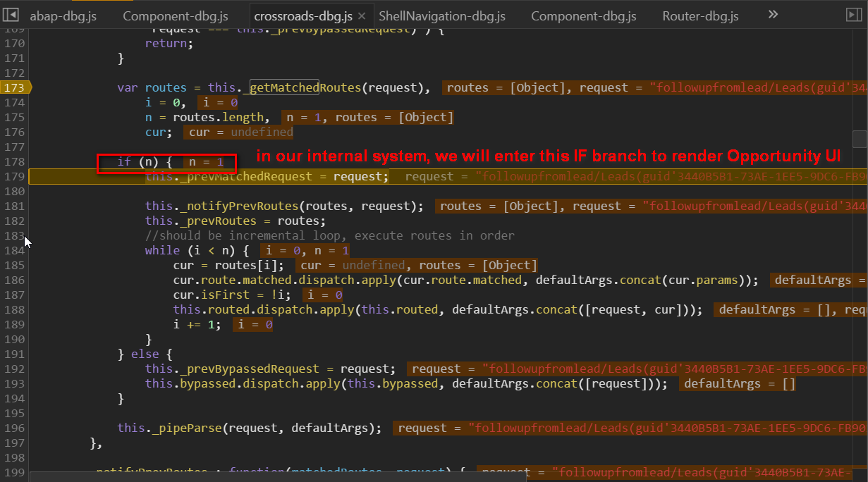Remove the breakpoint on line 173
The height and width of the screenshot is (482, 868).
(14, 87)
